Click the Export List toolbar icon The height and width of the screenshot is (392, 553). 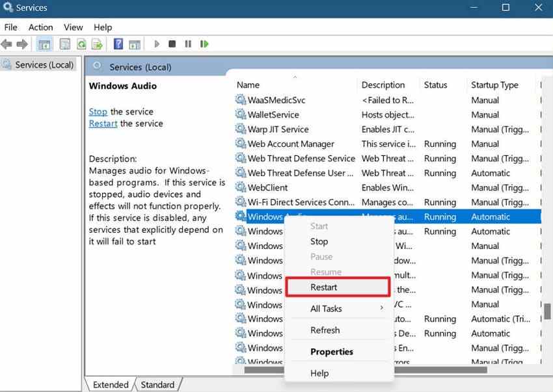(97, 44)
